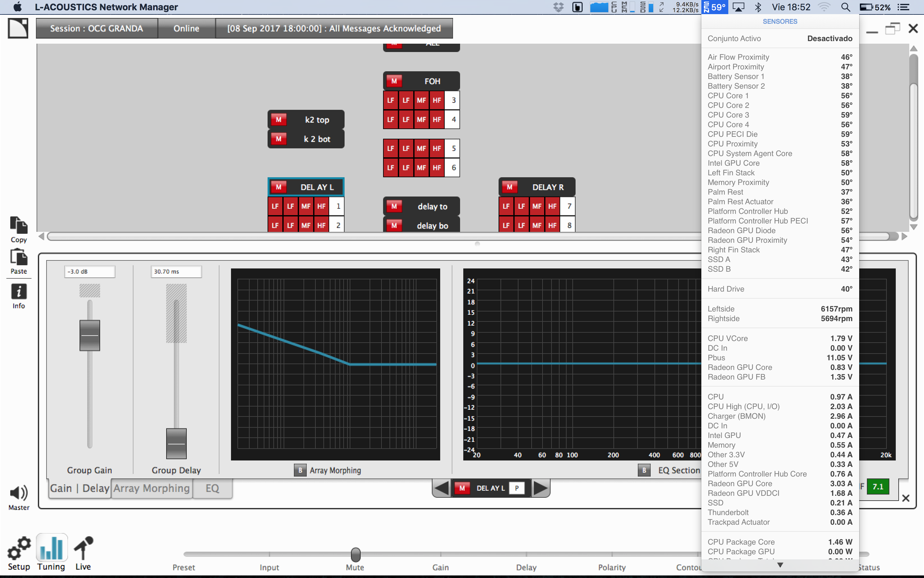Toggle mute M on DELAY R group

tap(509, 187)
